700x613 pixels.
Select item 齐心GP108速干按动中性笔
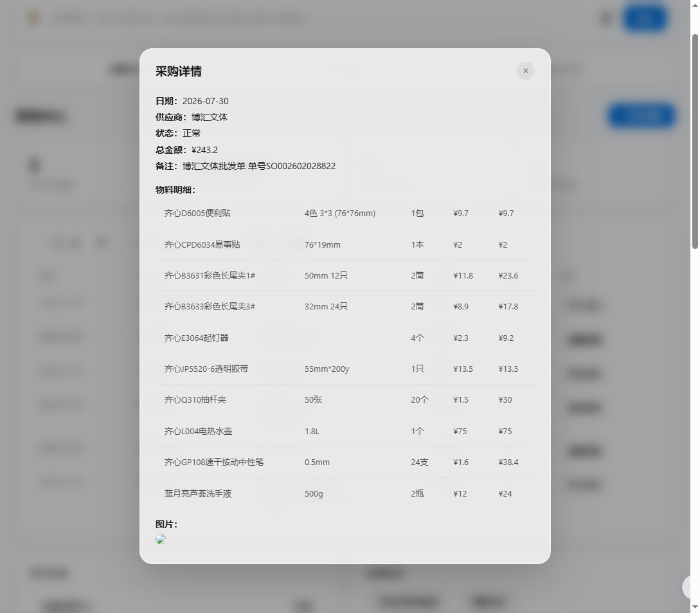214,462
